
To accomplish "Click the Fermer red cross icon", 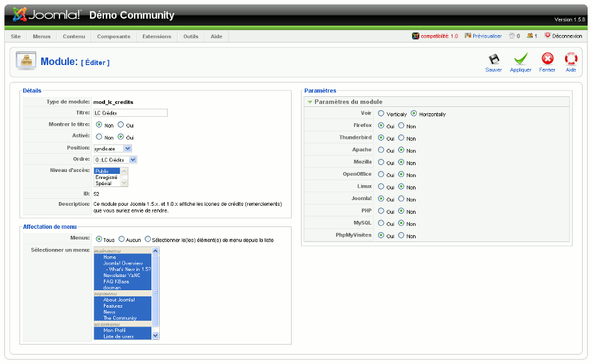I will pyautogui.click(x=548, y=58).
